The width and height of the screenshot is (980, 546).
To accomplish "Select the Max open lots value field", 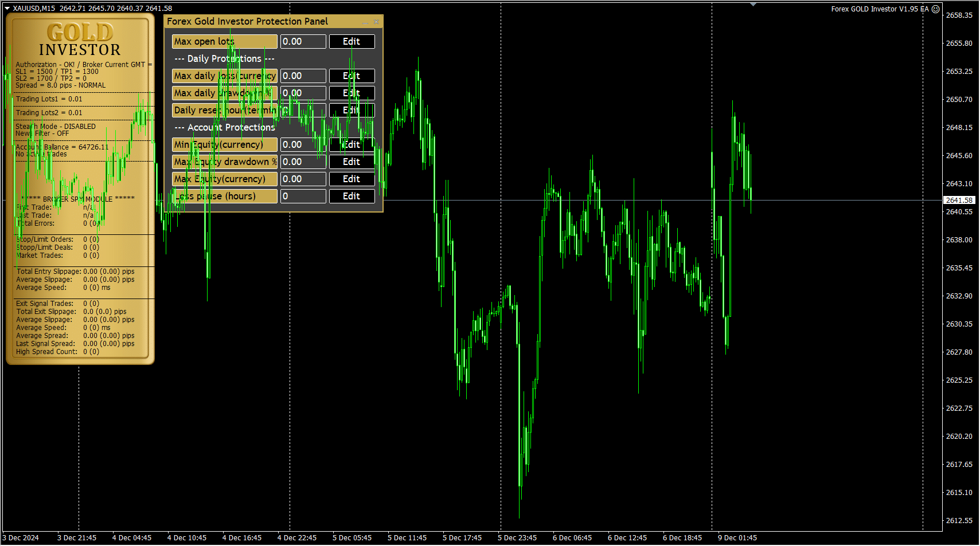I will 303,41.
